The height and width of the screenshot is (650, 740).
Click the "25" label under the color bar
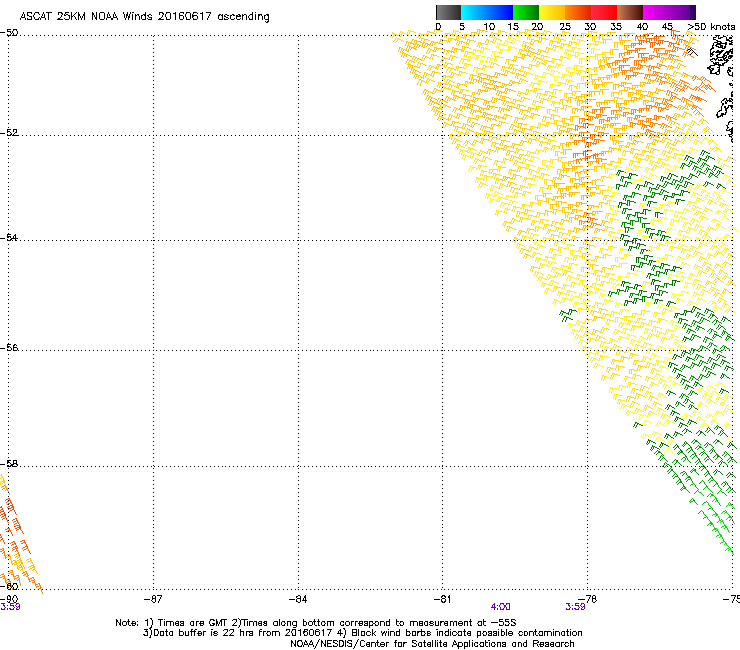(x=565, y=27)
